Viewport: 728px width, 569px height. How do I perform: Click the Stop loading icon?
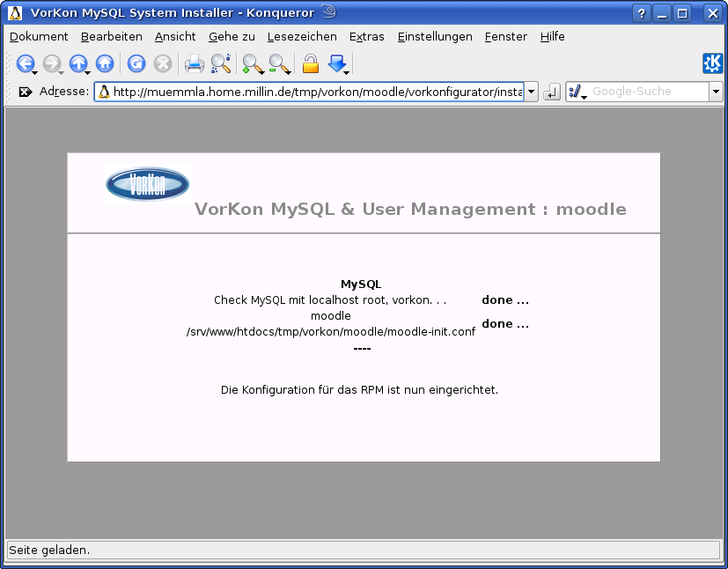tap(163, 63)
